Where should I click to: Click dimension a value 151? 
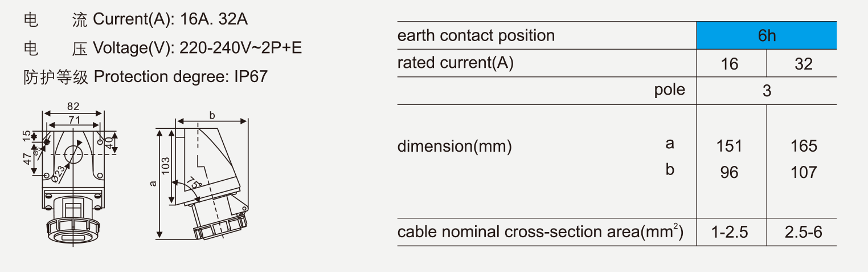tap(729, 146)
